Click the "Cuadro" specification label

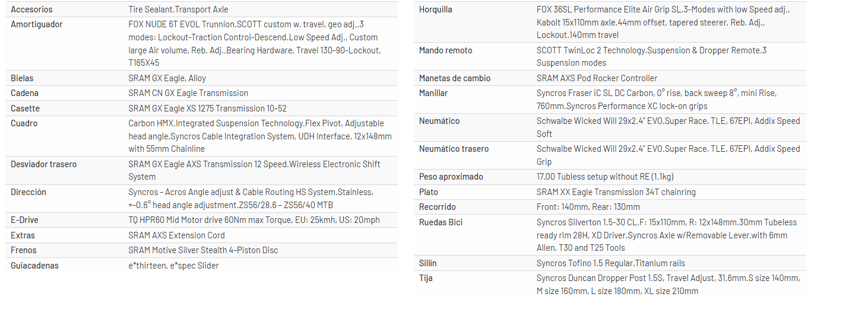(x=24, y=123)
